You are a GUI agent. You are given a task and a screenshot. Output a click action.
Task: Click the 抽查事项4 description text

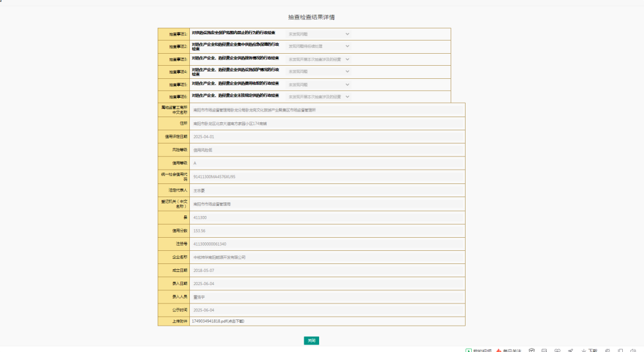coord(235,72)
